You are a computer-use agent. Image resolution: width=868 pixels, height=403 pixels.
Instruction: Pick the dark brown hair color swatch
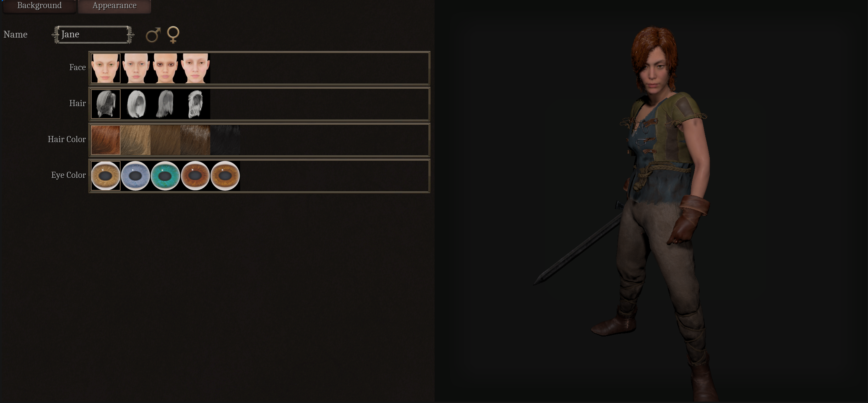195,140
